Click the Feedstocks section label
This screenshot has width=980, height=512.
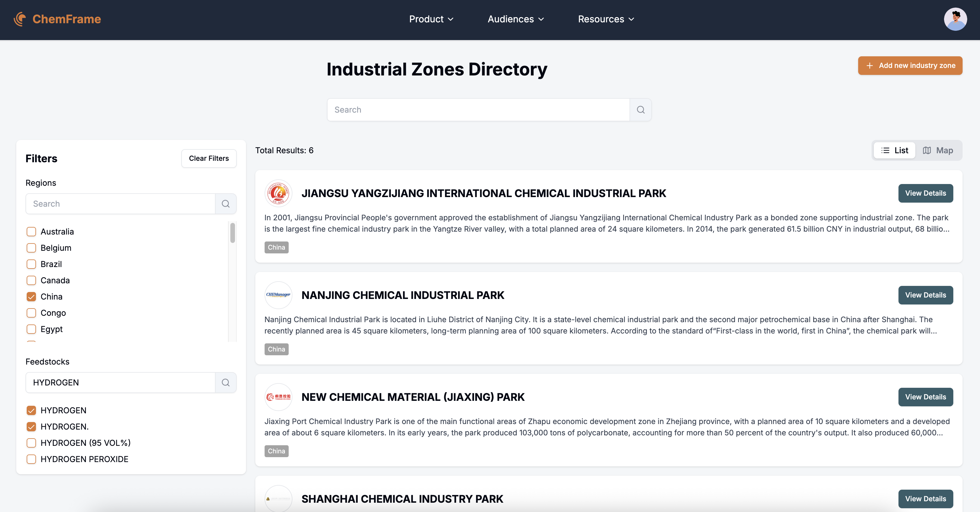(x=47, y=362)
